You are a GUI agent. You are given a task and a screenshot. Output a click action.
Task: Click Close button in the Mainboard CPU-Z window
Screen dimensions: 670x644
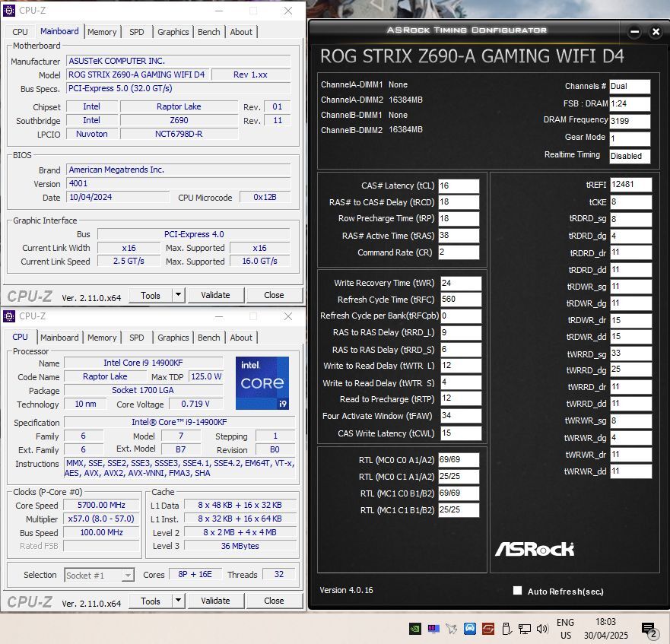click(274, 295)
